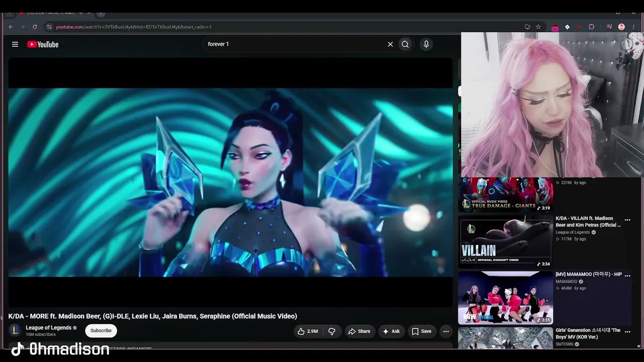Click the video title 'K/DA - MORE ft. Madison Beer'
The height and width of the screenshot is (362, 644).
pyautogui.click(x=153, y=316)
